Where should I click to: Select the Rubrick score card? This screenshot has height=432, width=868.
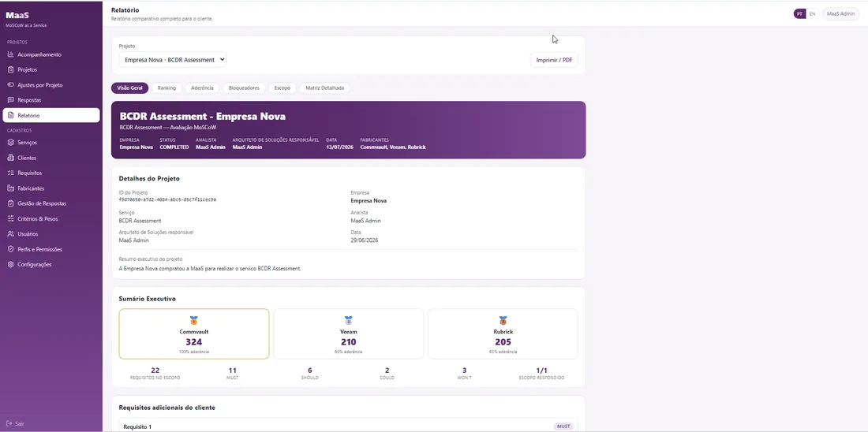coord(503,334)
